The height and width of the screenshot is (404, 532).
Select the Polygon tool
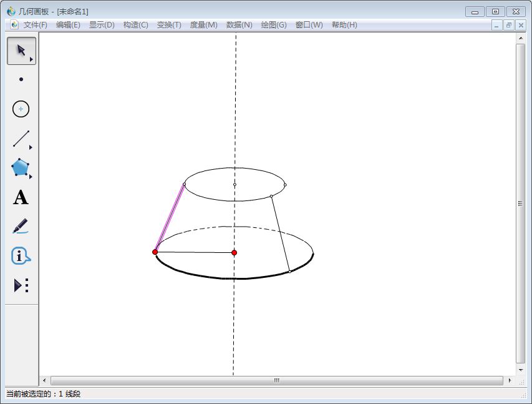(x=21, y=168)
